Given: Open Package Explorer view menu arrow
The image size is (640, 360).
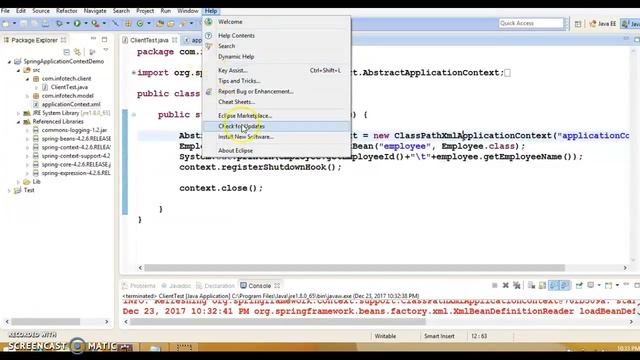Looking at the screenshot, I should [106, 50].
